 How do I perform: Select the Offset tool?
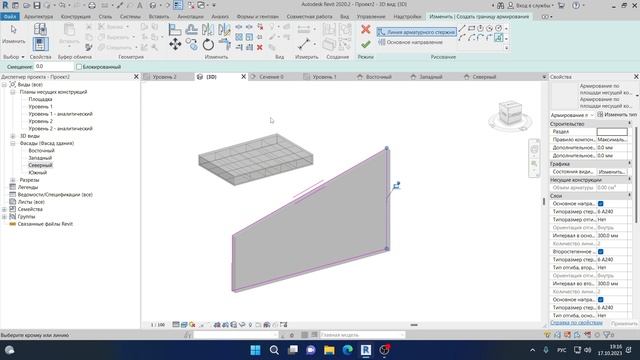pyautogui.click(x=191, y=29)
